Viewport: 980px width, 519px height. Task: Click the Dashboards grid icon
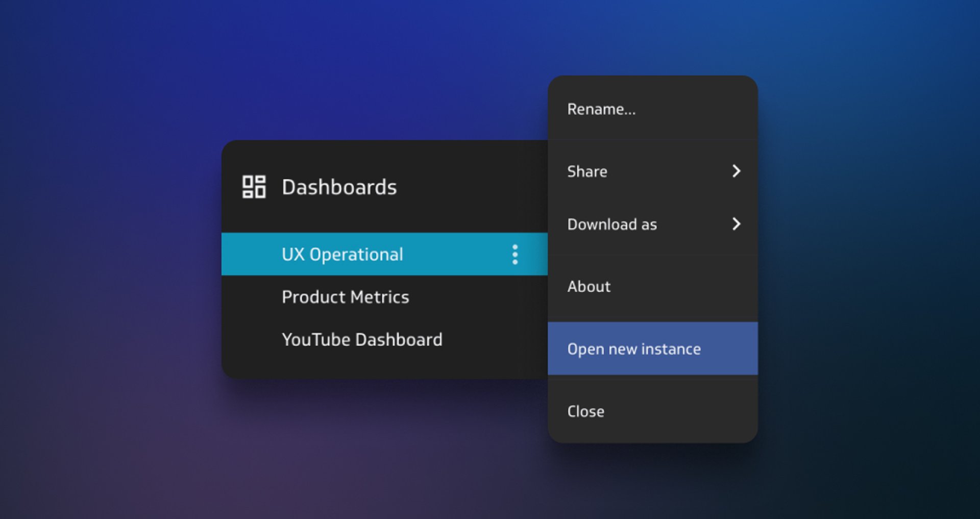(254, 187)
